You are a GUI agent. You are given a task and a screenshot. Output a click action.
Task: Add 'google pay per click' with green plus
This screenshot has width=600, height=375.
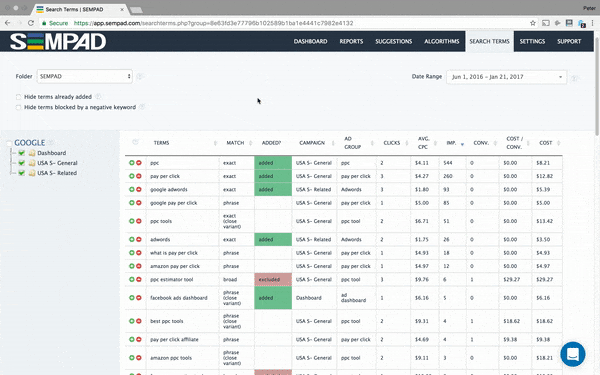[132, 203]
